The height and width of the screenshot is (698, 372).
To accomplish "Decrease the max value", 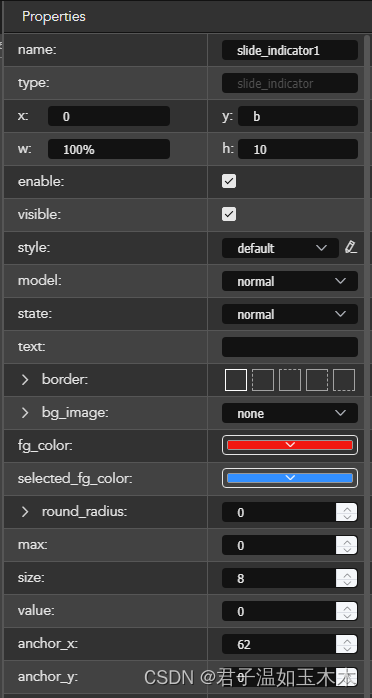I will tap(347, 550).
